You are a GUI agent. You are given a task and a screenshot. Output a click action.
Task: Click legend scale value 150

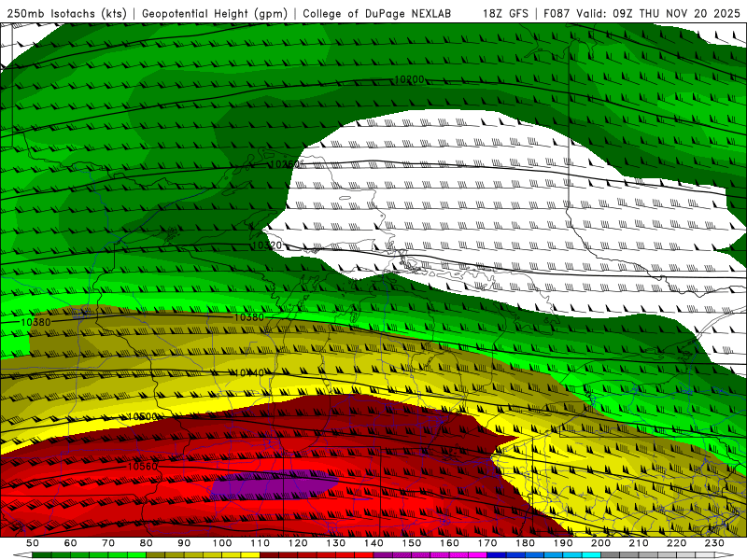point(412,543)
